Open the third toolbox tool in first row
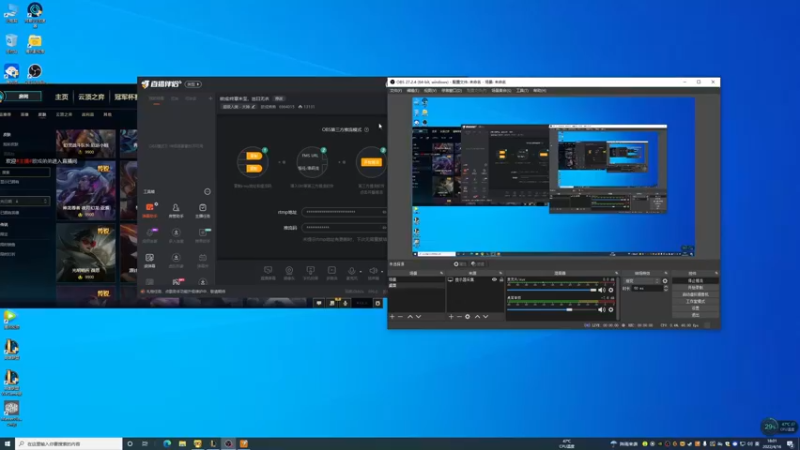The width and height of the screenshot is (800, 450). 203,210
